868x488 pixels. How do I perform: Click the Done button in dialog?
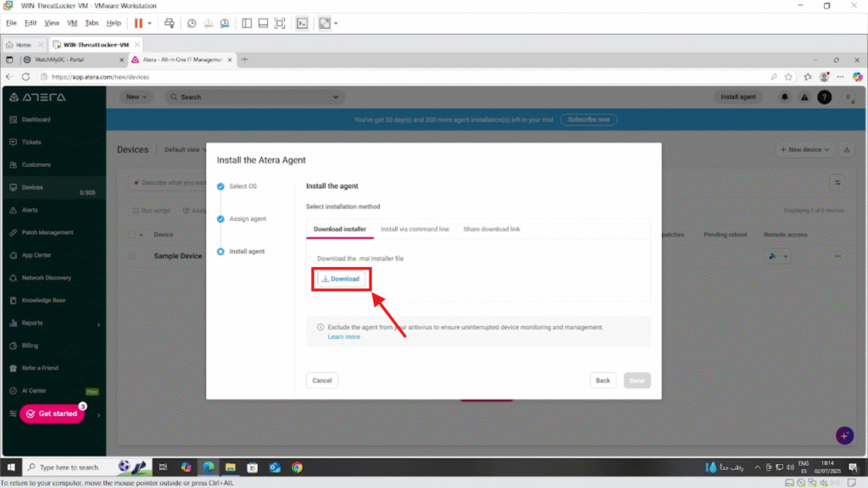[637, 380]
